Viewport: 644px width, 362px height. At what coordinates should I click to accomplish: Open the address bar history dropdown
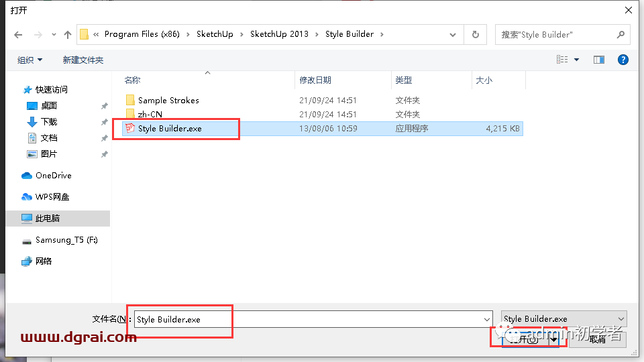coord(453,35)
